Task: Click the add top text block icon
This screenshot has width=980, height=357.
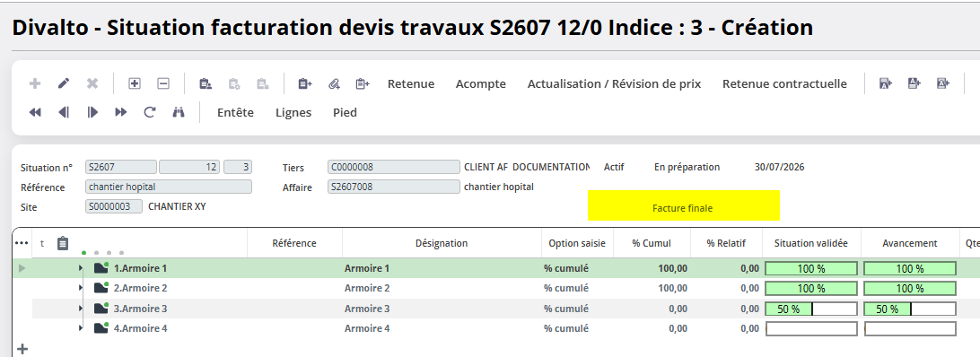Action: point(914,83)
